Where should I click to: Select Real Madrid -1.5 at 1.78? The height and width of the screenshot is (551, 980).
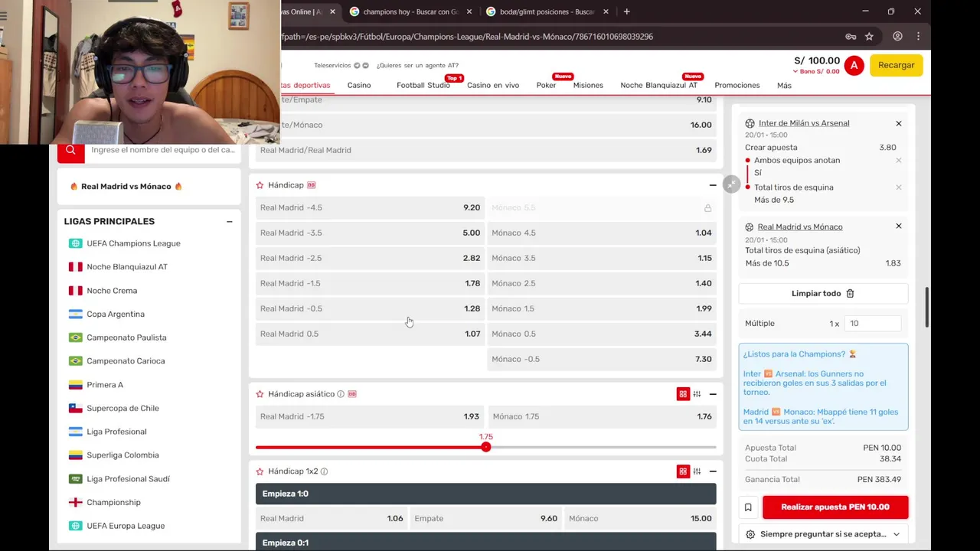click(x=370, y=283)
